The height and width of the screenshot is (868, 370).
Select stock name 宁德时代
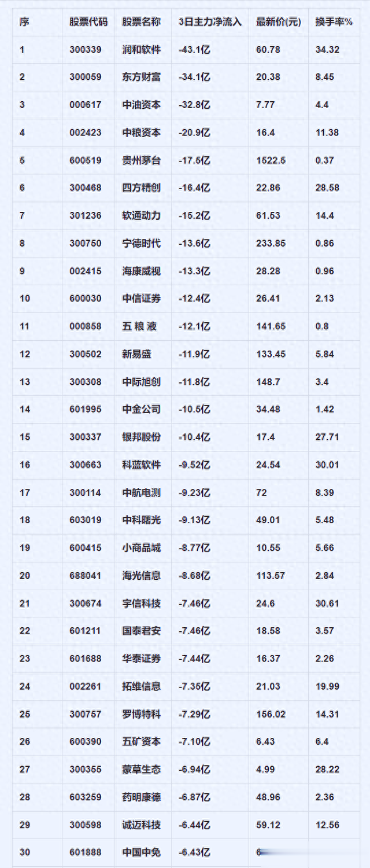[x=142, y=244]
